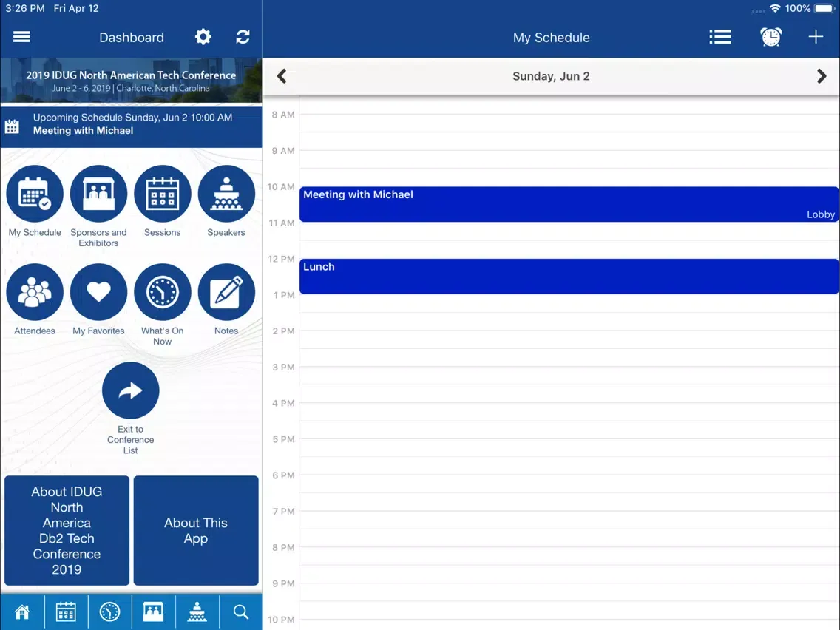Open settings gear in Dashboard header
The image size is (840, 630).
point(203,37)
